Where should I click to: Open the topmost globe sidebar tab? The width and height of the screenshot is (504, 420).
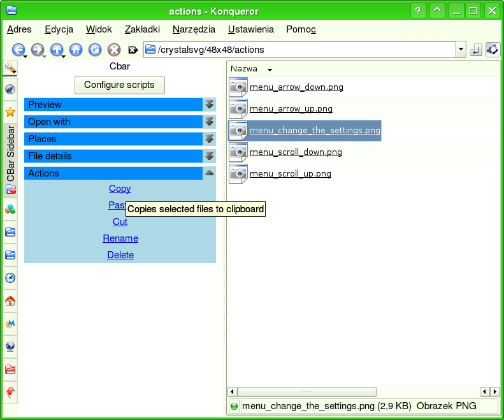pos(10,89)
